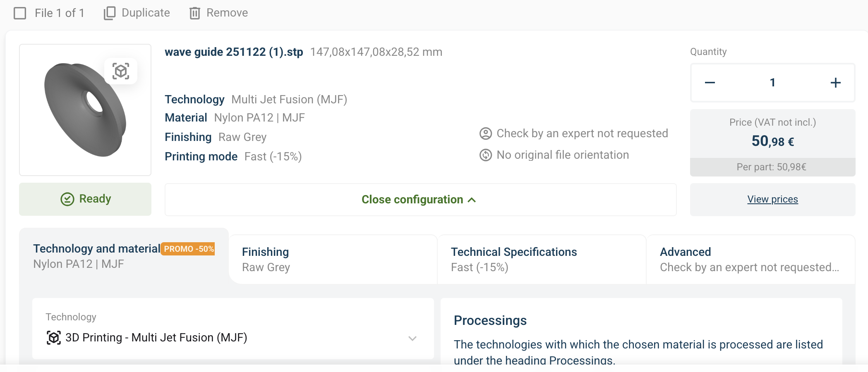868x372 pixels.
Task: Click the expert check person icon
Action: (485, 134)
